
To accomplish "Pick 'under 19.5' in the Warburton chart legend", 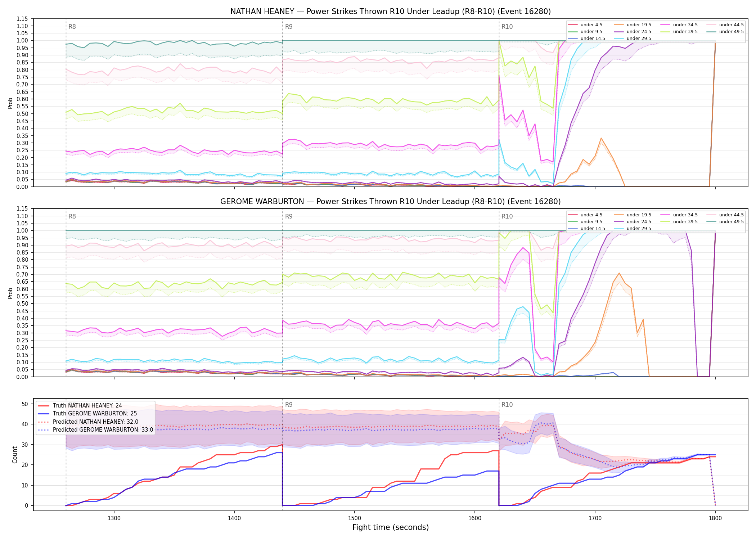I will 639,215.
